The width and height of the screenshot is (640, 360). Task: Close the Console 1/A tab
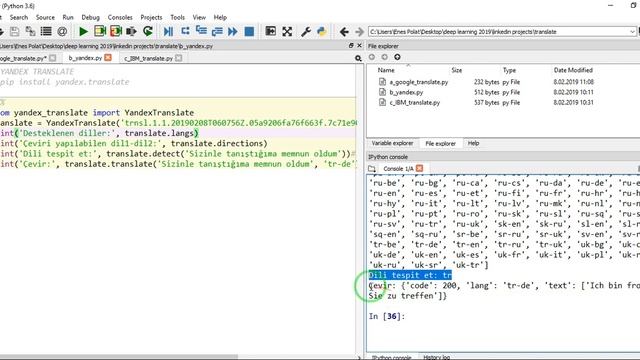pos(420,168)
